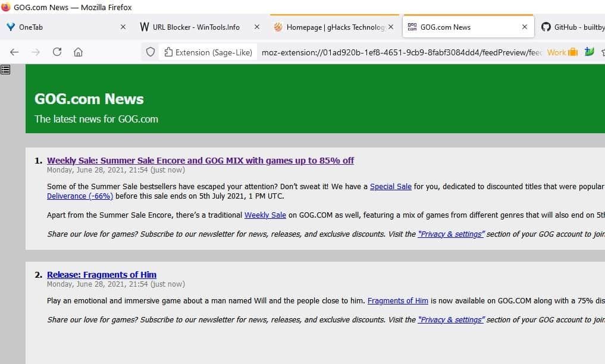
Task: Click the gHacks favicon in its tab
Action: (278, 27)
